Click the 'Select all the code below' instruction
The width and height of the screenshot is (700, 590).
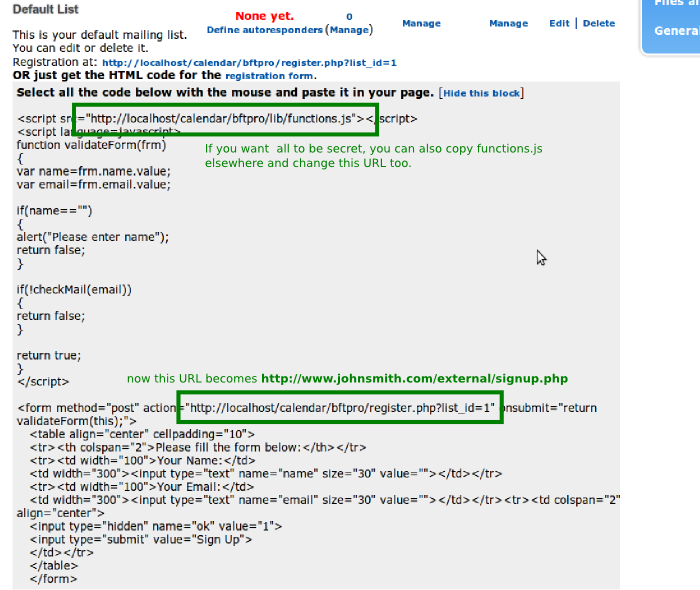pyautogui.click(x=225, y=93)
